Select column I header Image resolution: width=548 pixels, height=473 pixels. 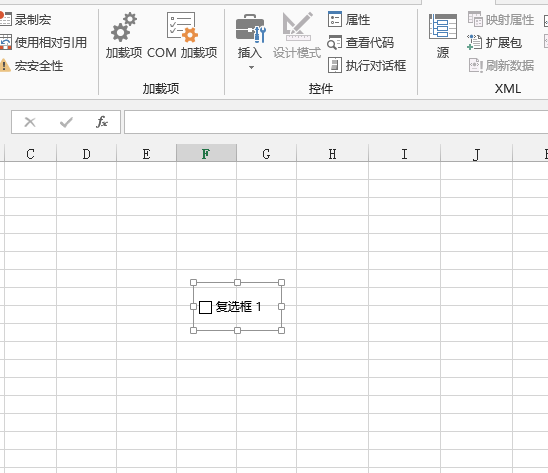click(x=404, y=153)
